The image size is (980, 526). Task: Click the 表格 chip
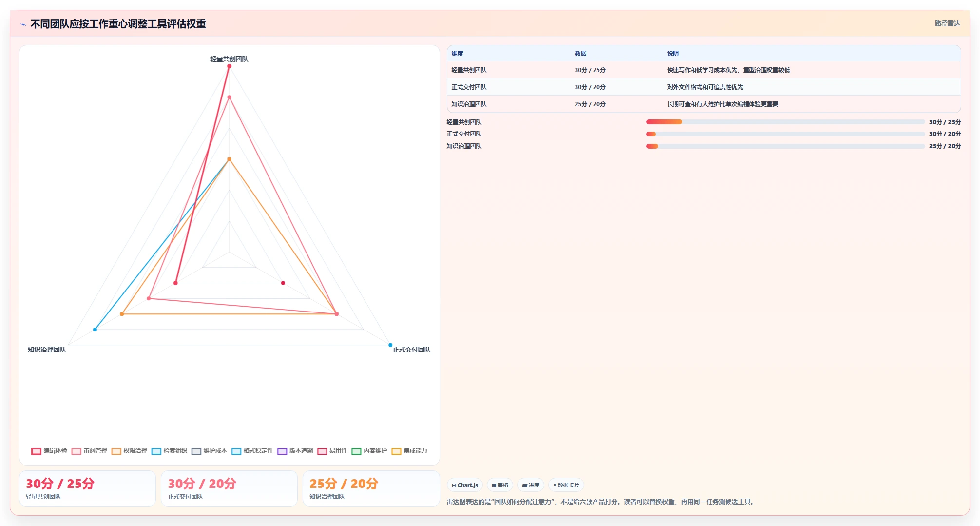(500, 485)
